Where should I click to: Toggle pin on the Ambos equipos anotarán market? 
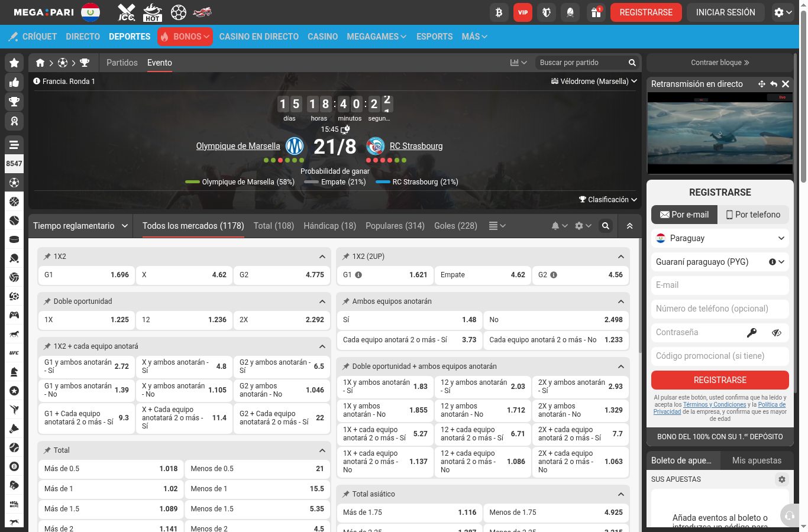click(346, 301)
